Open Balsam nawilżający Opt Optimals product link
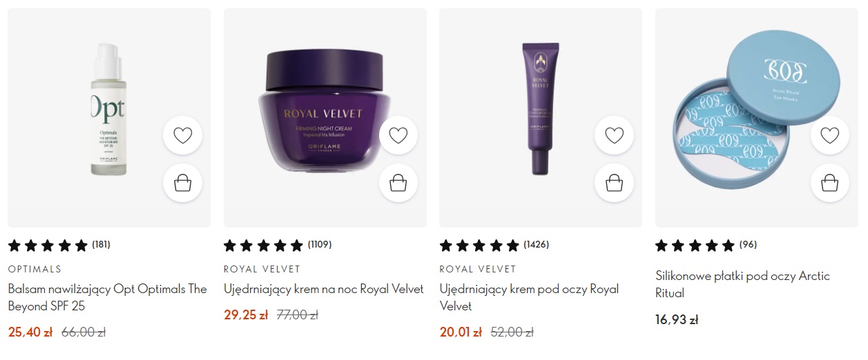 (x=108, y=297)
